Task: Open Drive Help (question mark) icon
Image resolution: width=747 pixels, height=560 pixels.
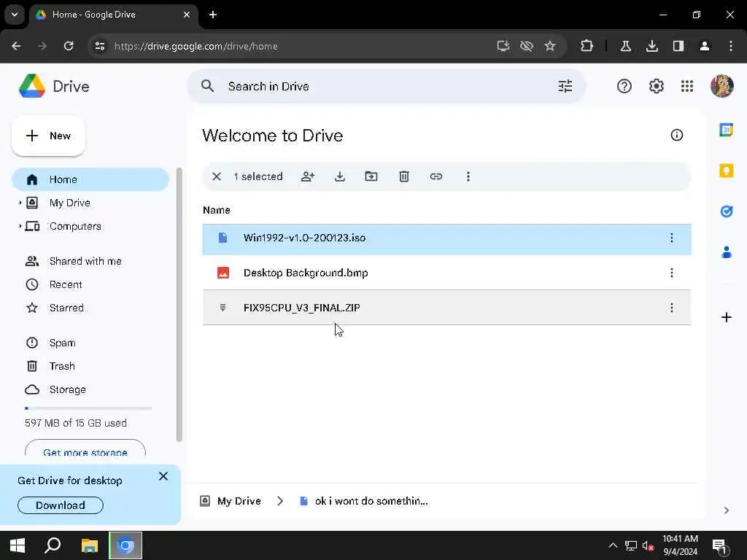Action: coord(624,86)
